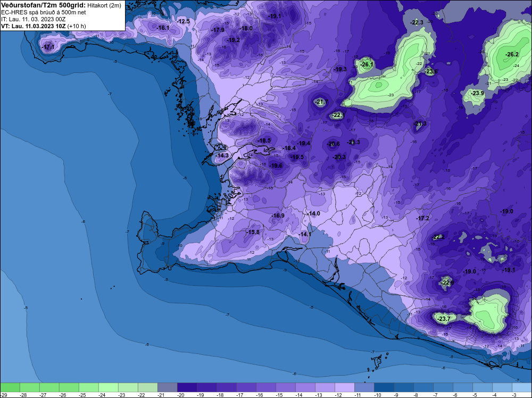Screen dimensions: 532x398
Task: Select the -16.1 temperature label
Action: coord(163,28)
